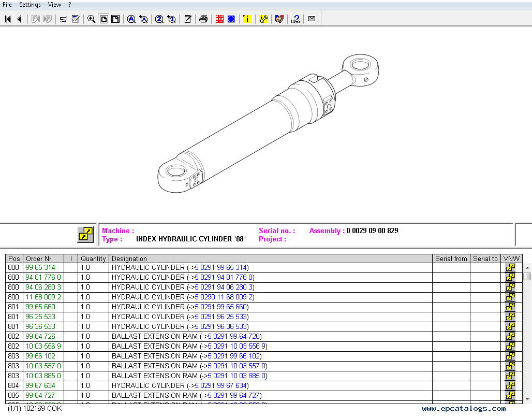Viewport: 532px width, 417px height.
Task: Open VNW link icon for row 94 01 776 0
Action: click(x=511, y=278)
